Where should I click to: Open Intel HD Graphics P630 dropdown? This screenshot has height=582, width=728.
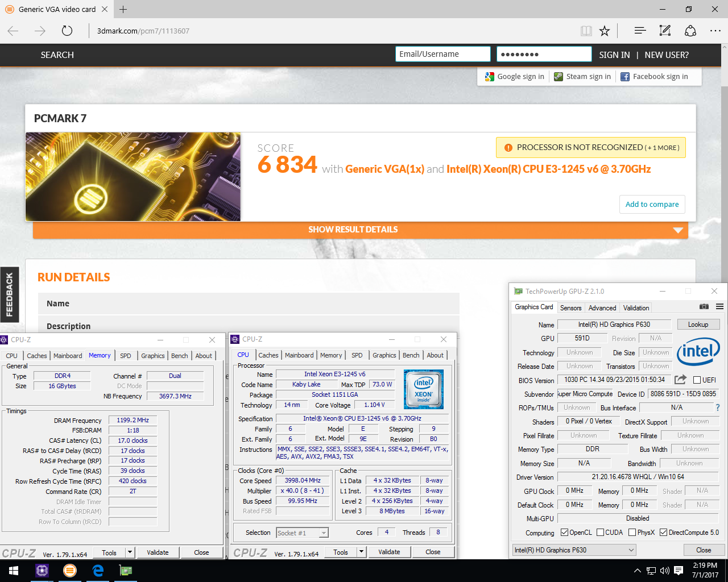574,550
